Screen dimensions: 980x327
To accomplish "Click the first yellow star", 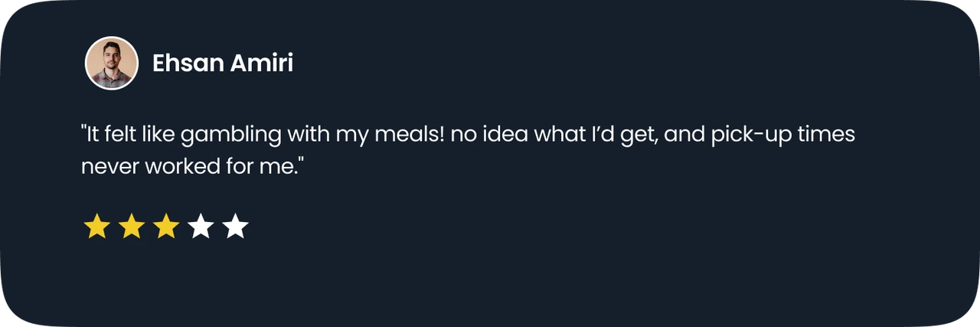I will point(96,227).
